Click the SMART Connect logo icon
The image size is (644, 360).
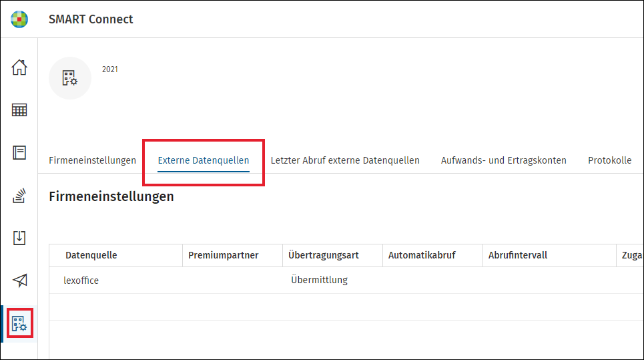[x=19, y=19]
